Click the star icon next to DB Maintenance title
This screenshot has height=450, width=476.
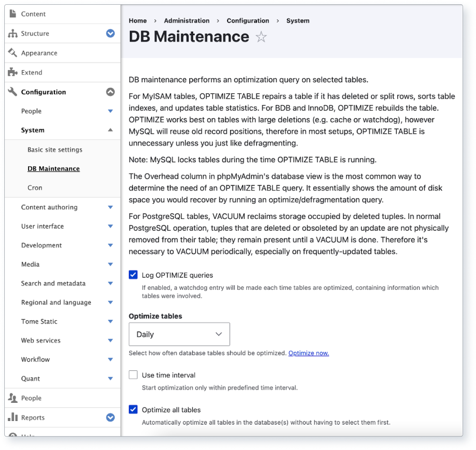coord(261,38)
